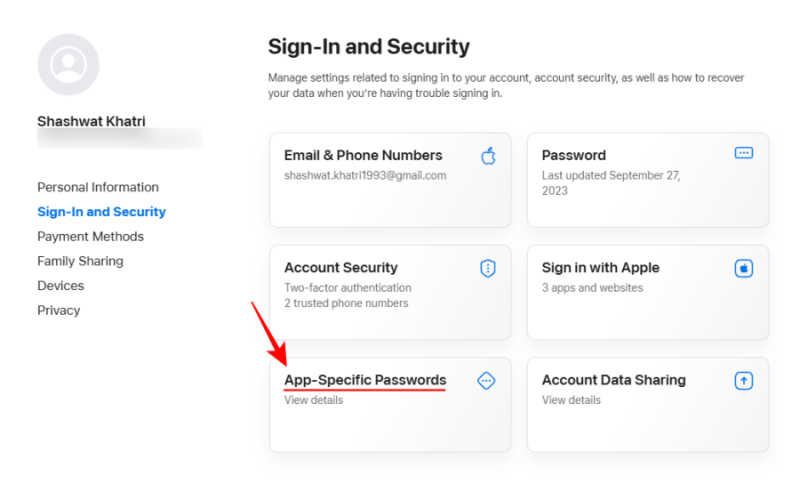
Task: Open the Password settings card
Action: coord(647,180)
